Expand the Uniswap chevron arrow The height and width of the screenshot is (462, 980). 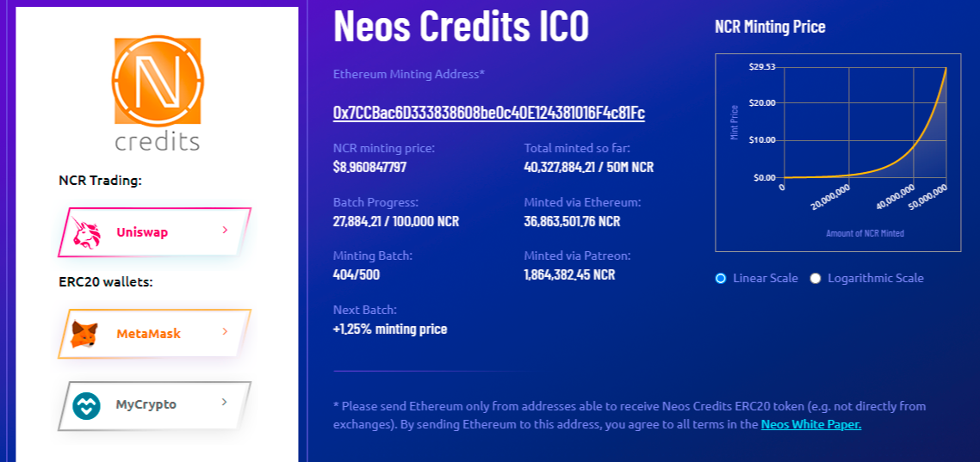(x=225, y=231)
